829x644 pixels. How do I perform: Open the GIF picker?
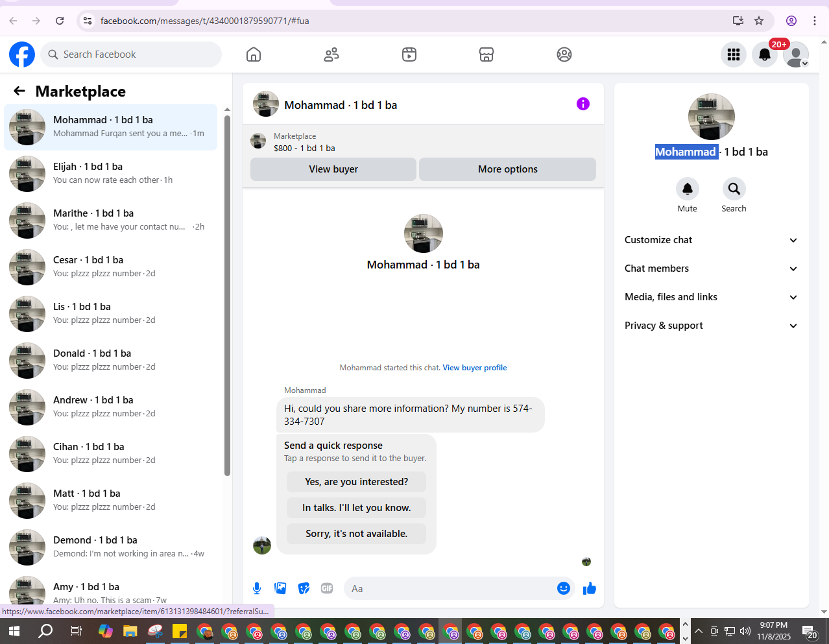tap(327, 588)
